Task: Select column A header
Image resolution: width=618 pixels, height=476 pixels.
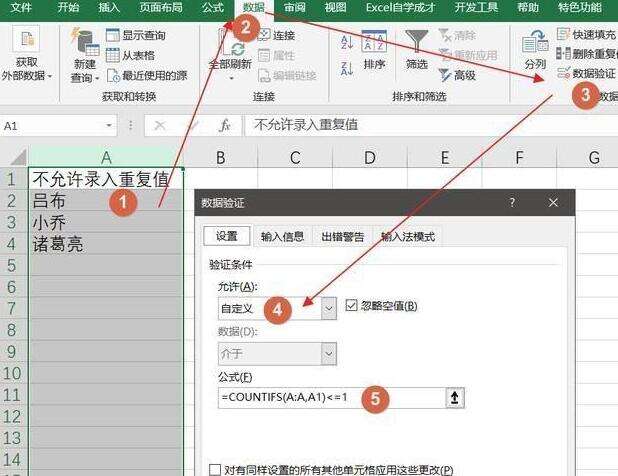Action: click(x=106, y=157)
